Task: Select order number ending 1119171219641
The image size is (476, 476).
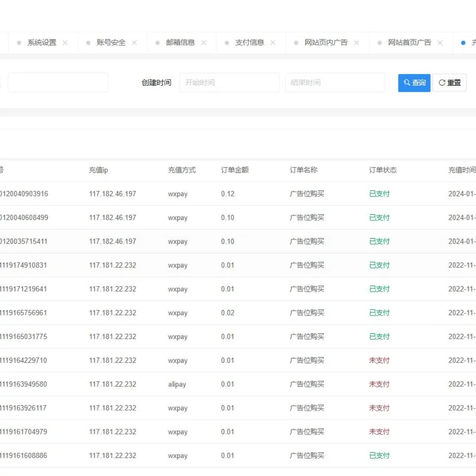Action: pos(23,289)
